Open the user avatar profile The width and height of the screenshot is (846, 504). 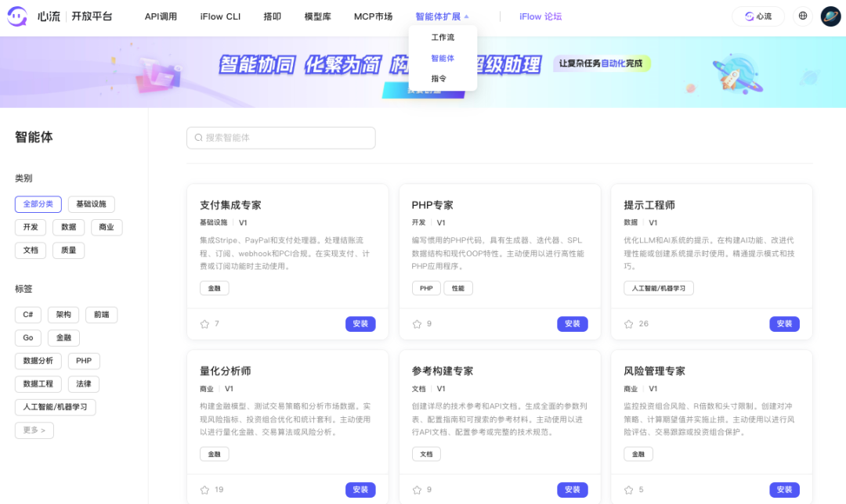tap(830, 16)
